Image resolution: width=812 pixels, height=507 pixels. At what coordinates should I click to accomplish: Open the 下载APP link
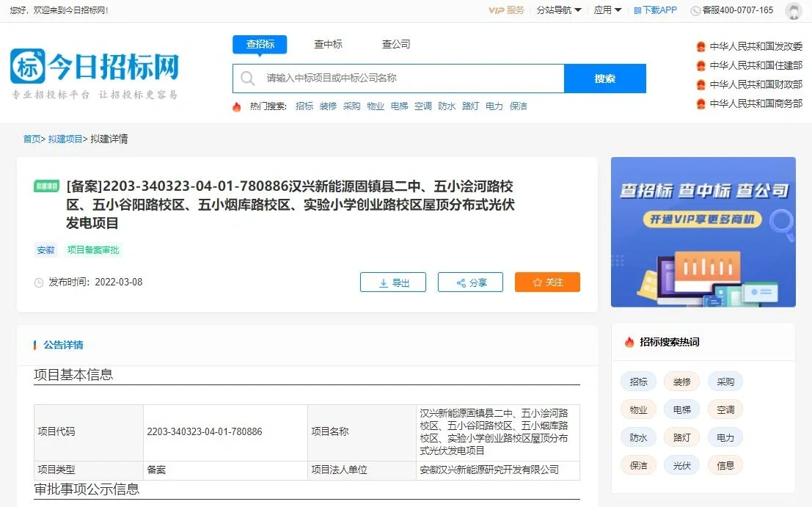(x=654, y=10)
